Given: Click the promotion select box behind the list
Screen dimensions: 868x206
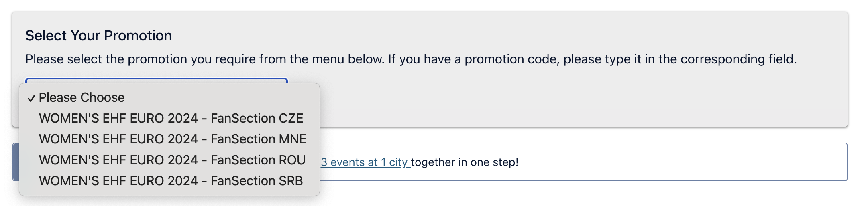Looking at the screenshot, I should 157,81.
